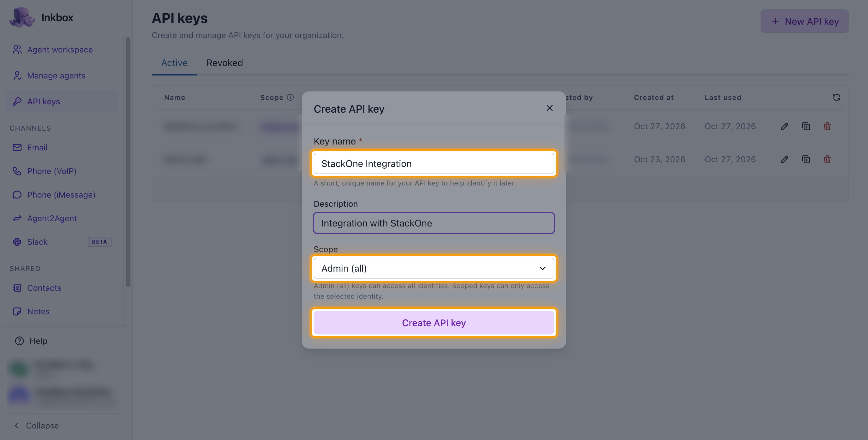Click the sidebar vertical scrollbar
The height and width of the screenshot is (440, 868).
pyautogui.click(x=128, y=162)
